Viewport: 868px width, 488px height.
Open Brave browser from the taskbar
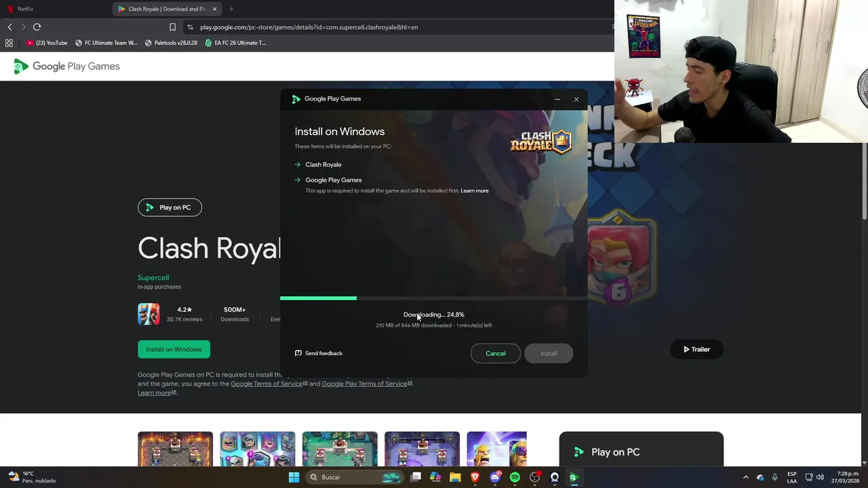(475, 477)
